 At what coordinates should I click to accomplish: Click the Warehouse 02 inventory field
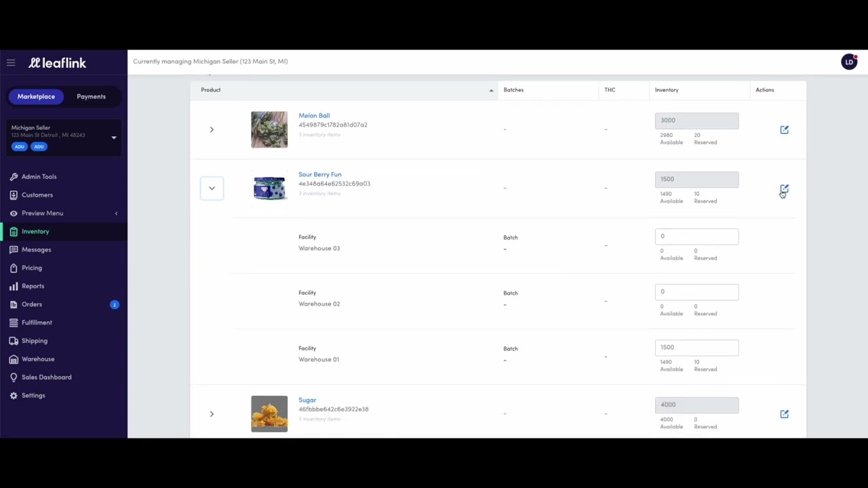[696, 292]
